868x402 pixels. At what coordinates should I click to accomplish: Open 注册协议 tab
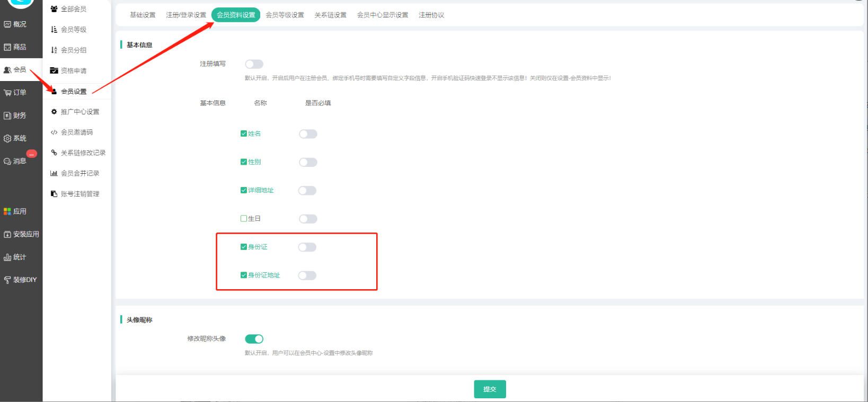click(x=431, y=15)
